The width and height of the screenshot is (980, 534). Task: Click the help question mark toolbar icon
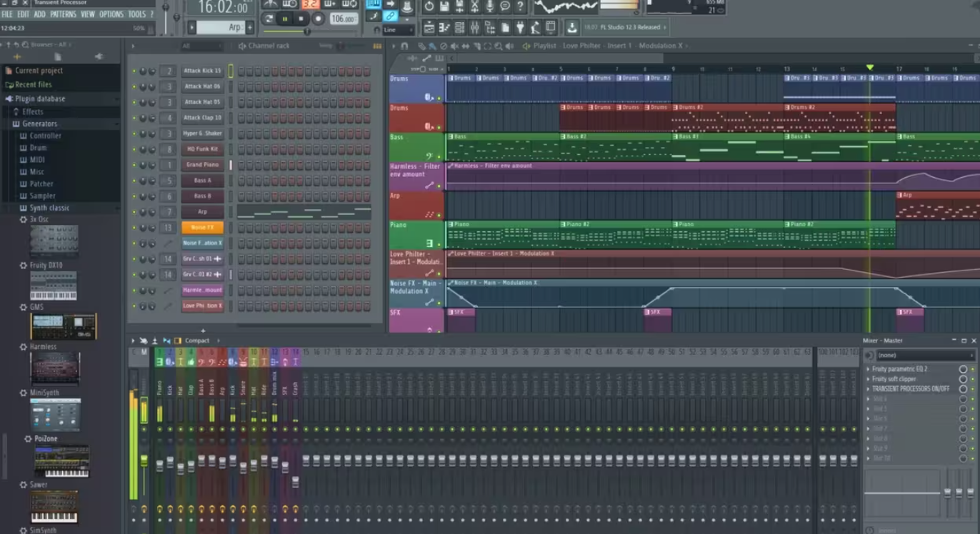(x=520, y=6)
